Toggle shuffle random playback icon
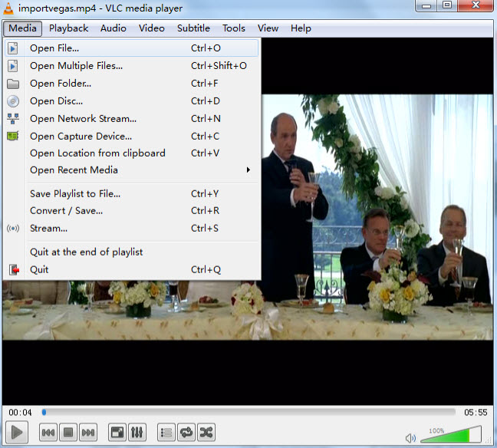The image size is (497, 448). (206, 432)
